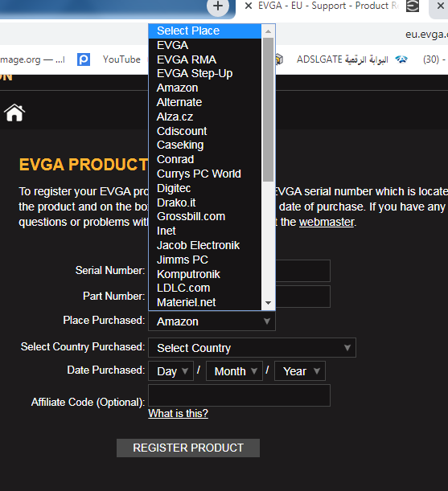Click the EVGA tab favicon icon
The width and height of the screenshot is (448, 491).
point(413,6)
